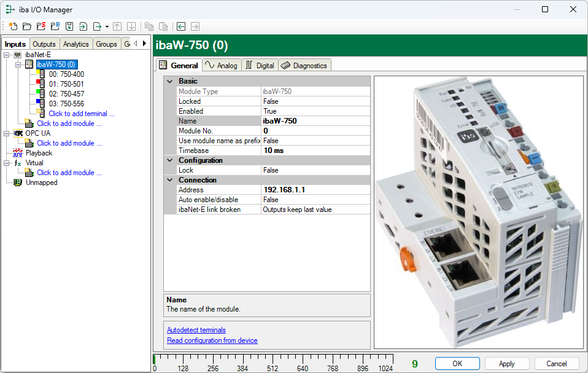Select the OPC UA interface icon
Screen dimensions: 588x373
click(18, 133)
